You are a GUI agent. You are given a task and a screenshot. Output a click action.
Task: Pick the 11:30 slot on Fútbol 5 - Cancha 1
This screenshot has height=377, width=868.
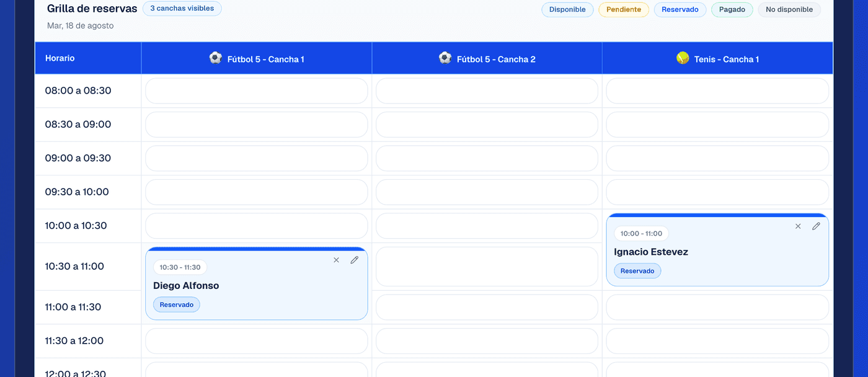[x=257, y=341]
